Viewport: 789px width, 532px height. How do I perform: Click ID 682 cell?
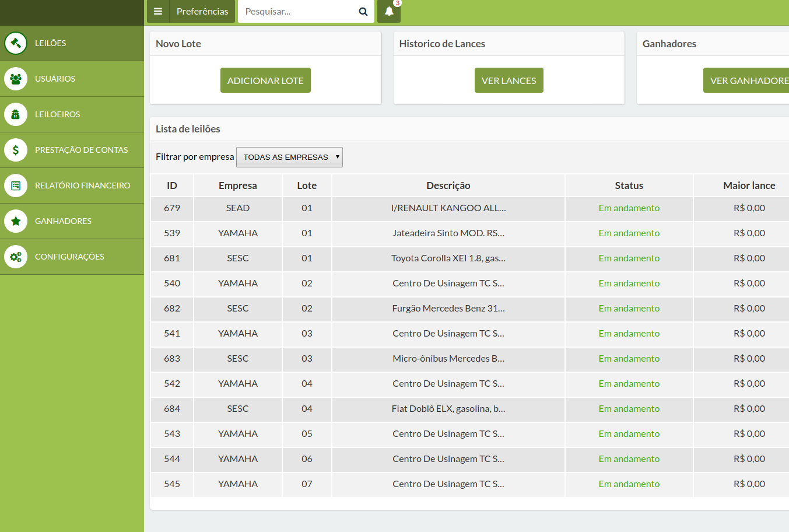(x=172, y=309)
